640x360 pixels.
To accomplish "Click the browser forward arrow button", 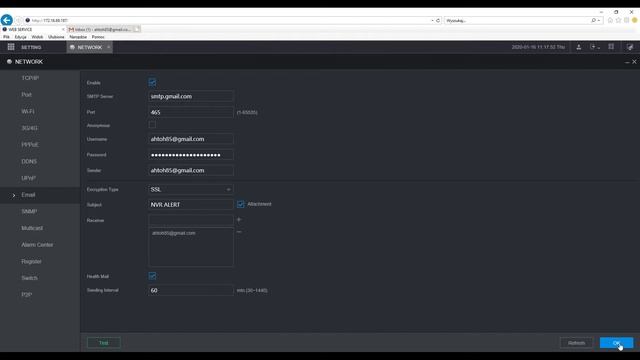I will click(18, 20).
